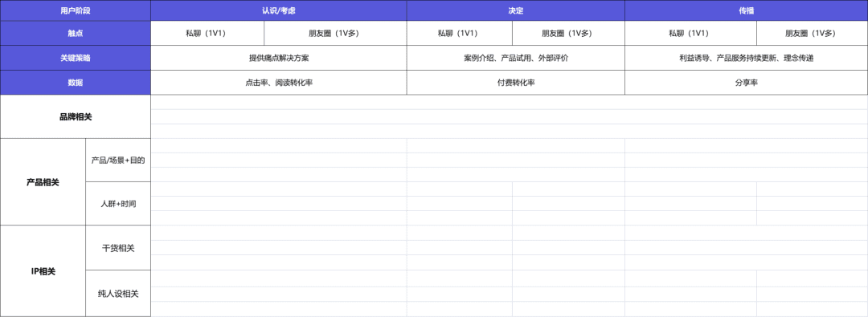868x317 pixels.
Task: Select the 点击率、阅读转化率 data cell
Action: (278, 83)
